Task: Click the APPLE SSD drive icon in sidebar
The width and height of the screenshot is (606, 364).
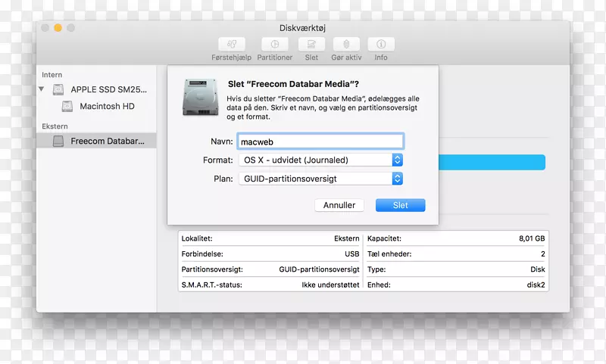Action: (x=58, y=89)
